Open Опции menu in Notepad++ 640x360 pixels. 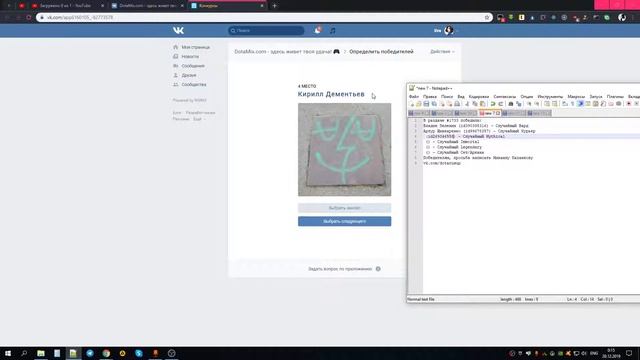527,97
